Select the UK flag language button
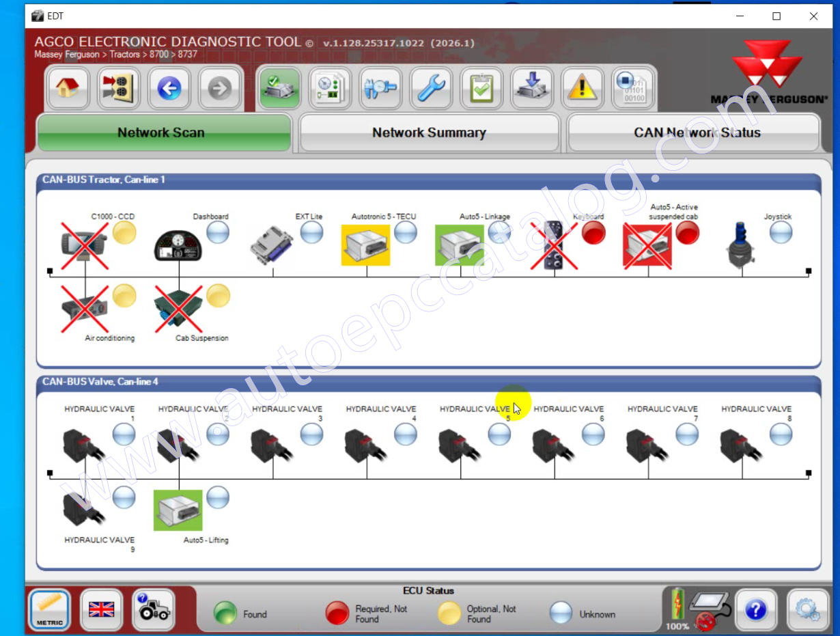The height and width of the screenshot is (636, 840). tap(101, 609)
